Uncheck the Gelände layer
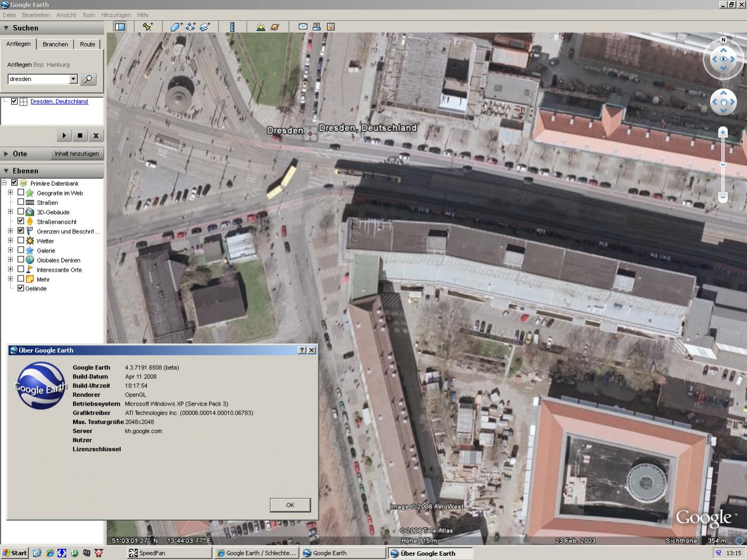 point(21,288)
